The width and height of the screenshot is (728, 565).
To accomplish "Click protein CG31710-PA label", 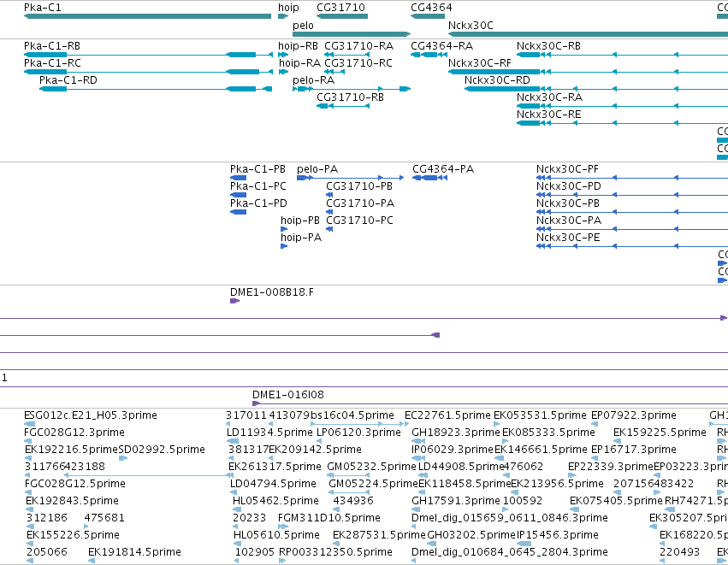I will pyautogui.click(x=360, y=203).
